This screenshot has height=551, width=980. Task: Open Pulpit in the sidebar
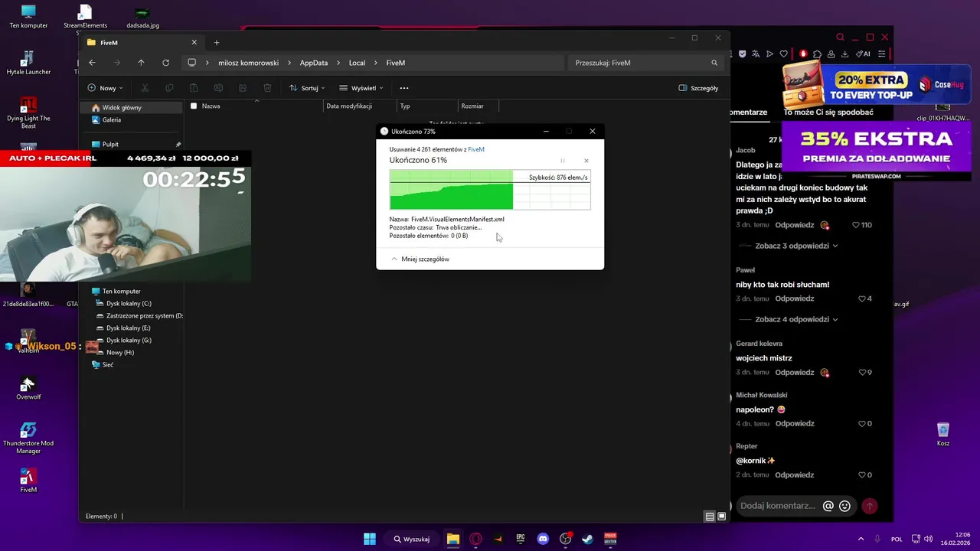(110, 145)
